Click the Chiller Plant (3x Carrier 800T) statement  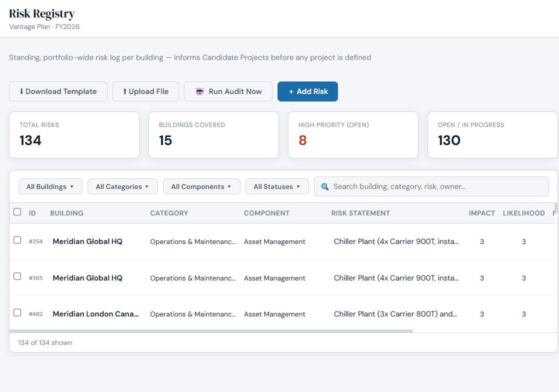(x=395, y=314)
